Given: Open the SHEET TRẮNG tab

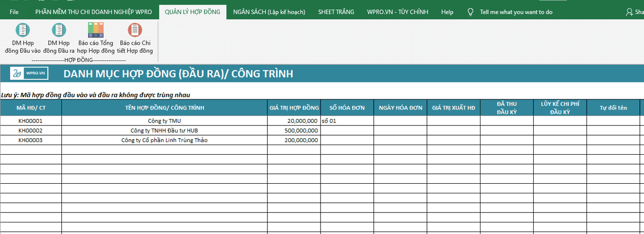Looking at the screenshot, I should click(x=336, y=12).
